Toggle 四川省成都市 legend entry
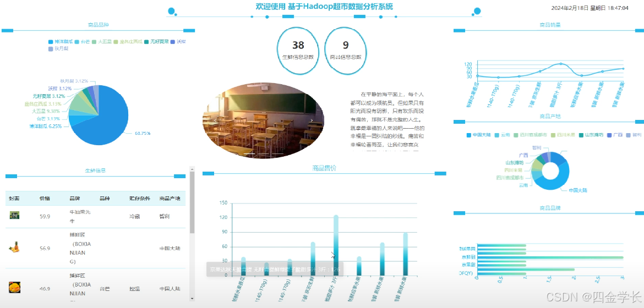This screenshot has height=308, width=644. point(530,135)
